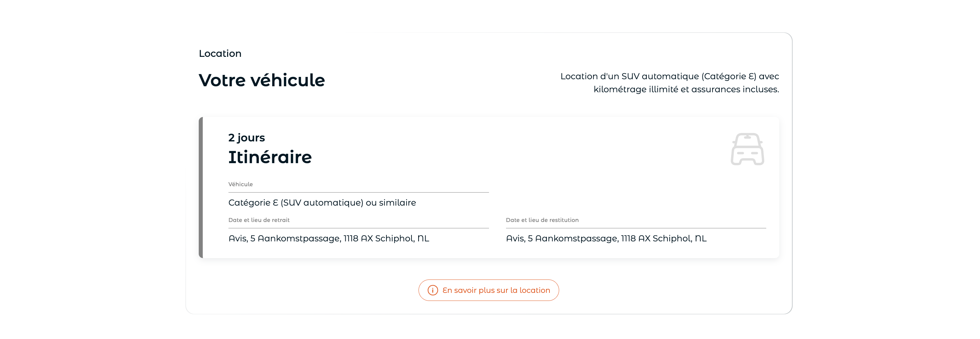Click the 'Location' section label
Image resolution: width=980 pixels, height=339 pixels.
220,53
